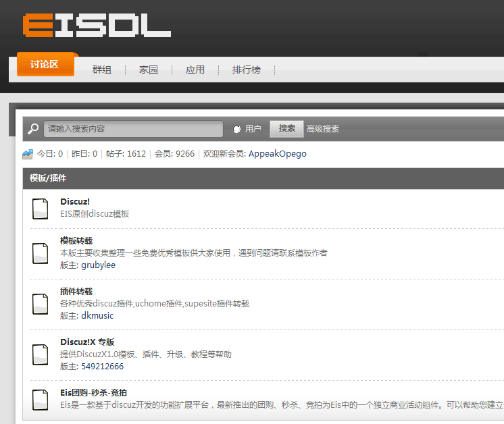The image size is (504, 424).
Task: Open moderator dkmusic profile
Action: click(97, 316)
